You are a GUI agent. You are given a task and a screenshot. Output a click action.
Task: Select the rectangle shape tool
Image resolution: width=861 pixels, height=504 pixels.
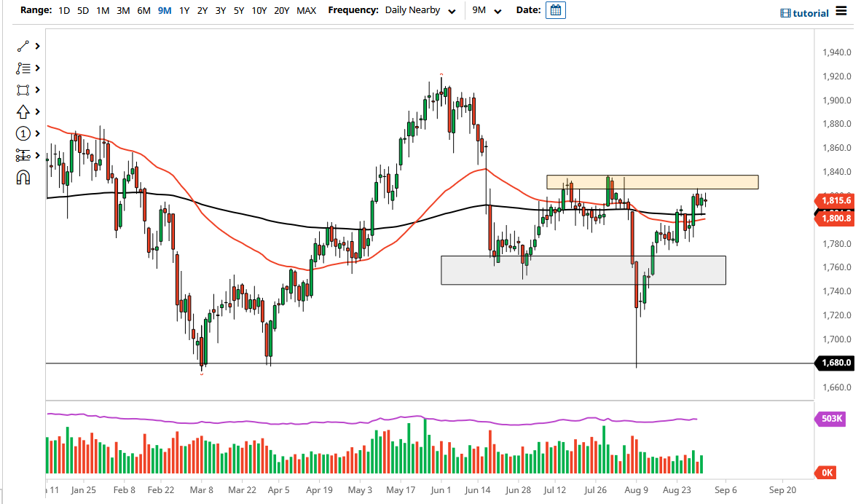click(x=23, y=90)
